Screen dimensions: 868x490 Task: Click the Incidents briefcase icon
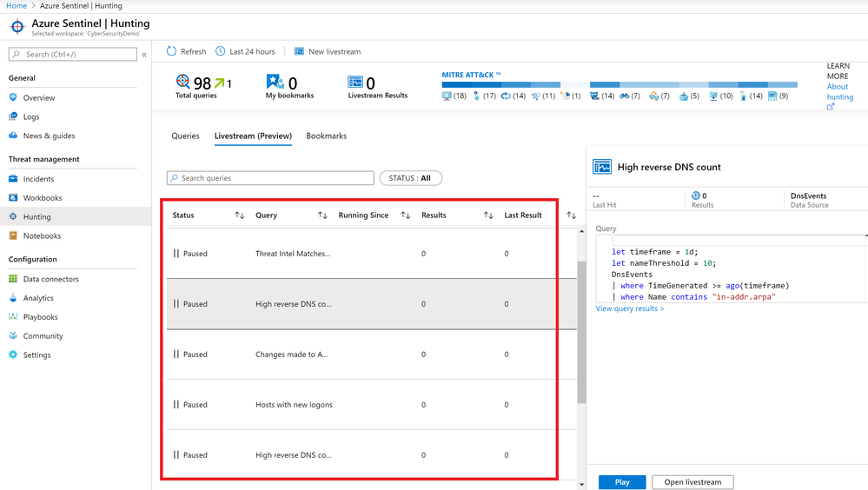pos(13,178)
